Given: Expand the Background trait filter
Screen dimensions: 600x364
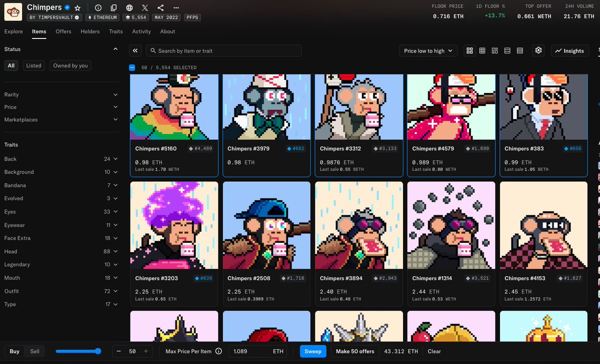Looking at the screenshot, I should pyautogui.click(x=61, y=172).
